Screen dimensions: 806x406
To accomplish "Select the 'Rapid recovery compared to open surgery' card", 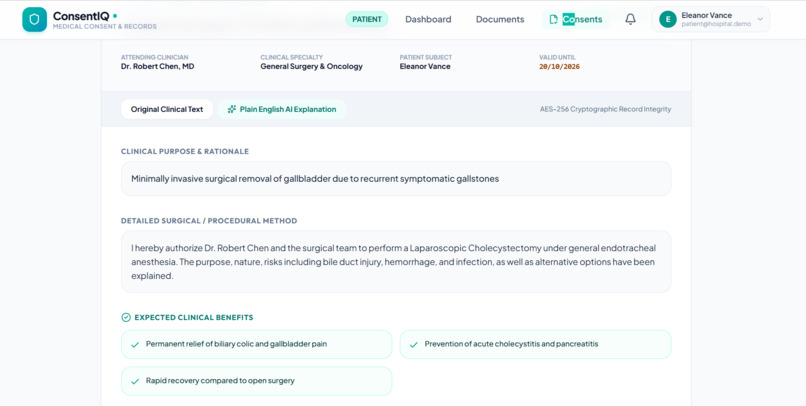I will click(257, 381).
